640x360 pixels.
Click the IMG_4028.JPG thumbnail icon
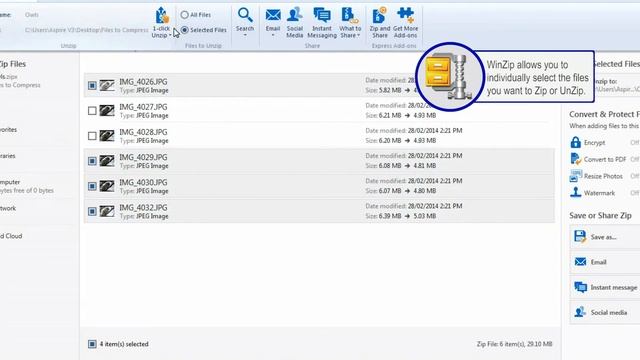[x=107, y=136]
